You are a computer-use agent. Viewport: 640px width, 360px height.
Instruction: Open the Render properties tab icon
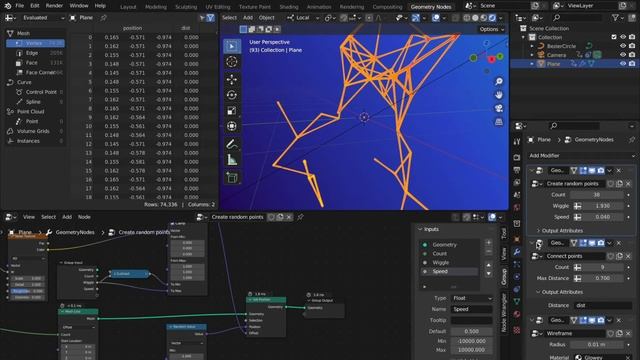pos(517,157)
